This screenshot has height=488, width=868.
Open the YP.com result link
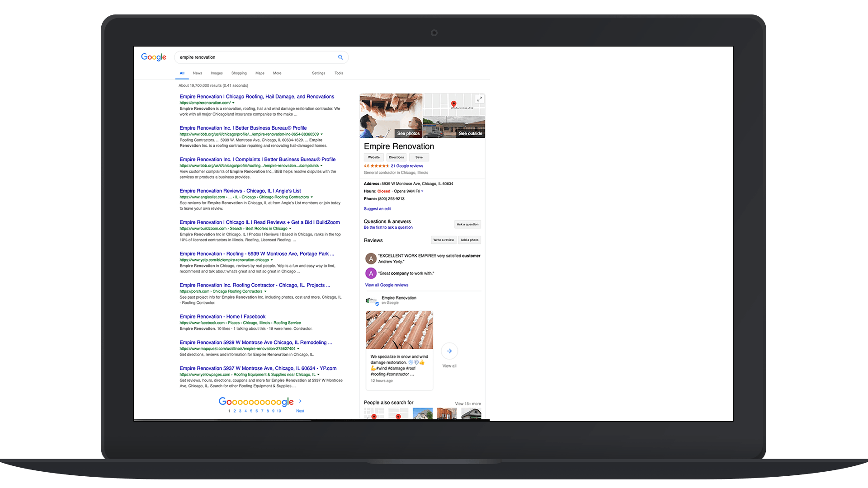[x=258, y=368]
